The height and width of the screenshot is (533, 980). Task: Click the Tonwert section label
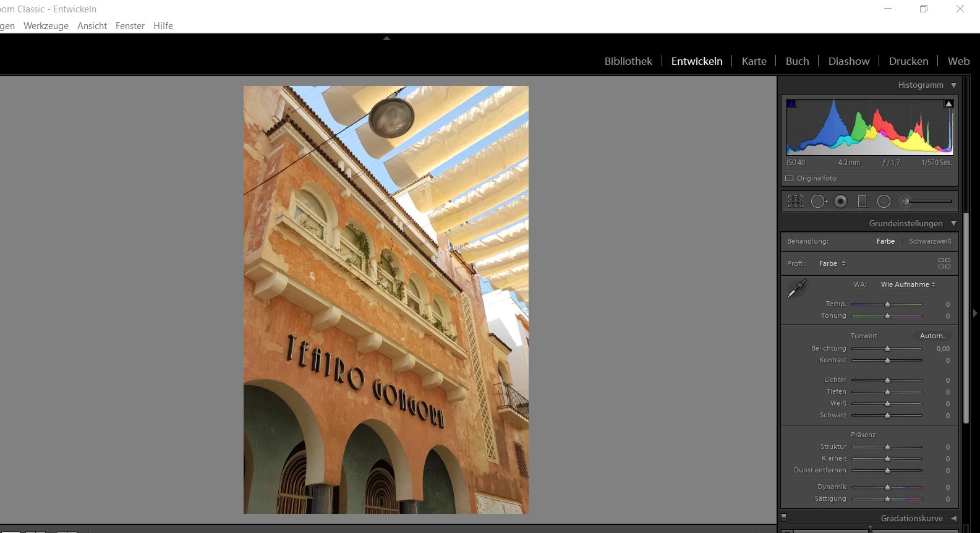(864, 336)
